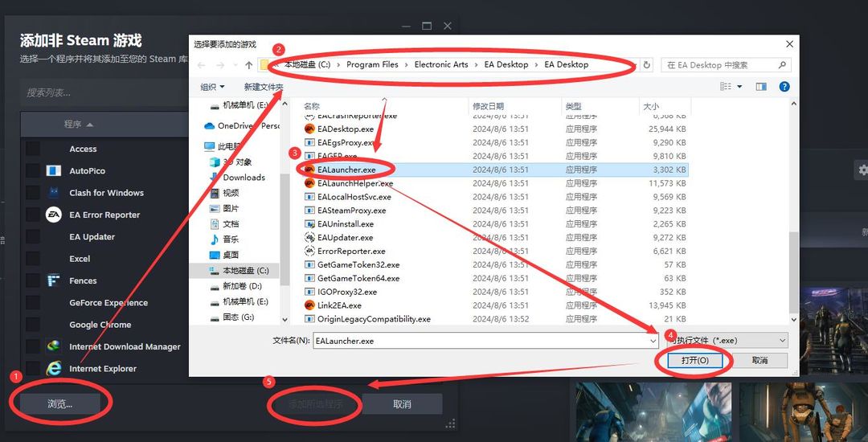Select 桌面 desktop in sidebar
The image size is (868, 442).
point(224,255)
